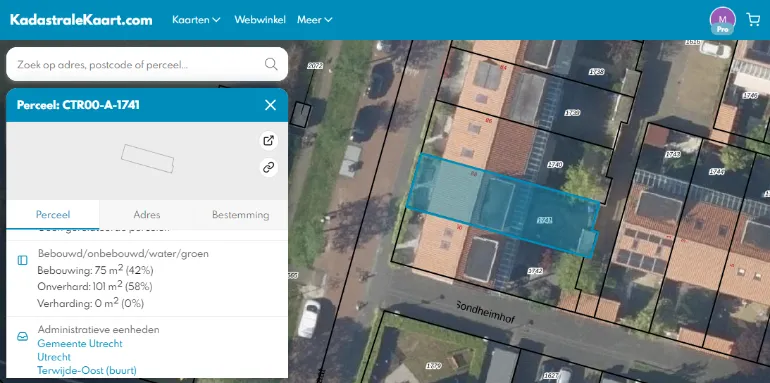
Task: Click the Administratieve eenheden tray icon
Action: point(23,337)
